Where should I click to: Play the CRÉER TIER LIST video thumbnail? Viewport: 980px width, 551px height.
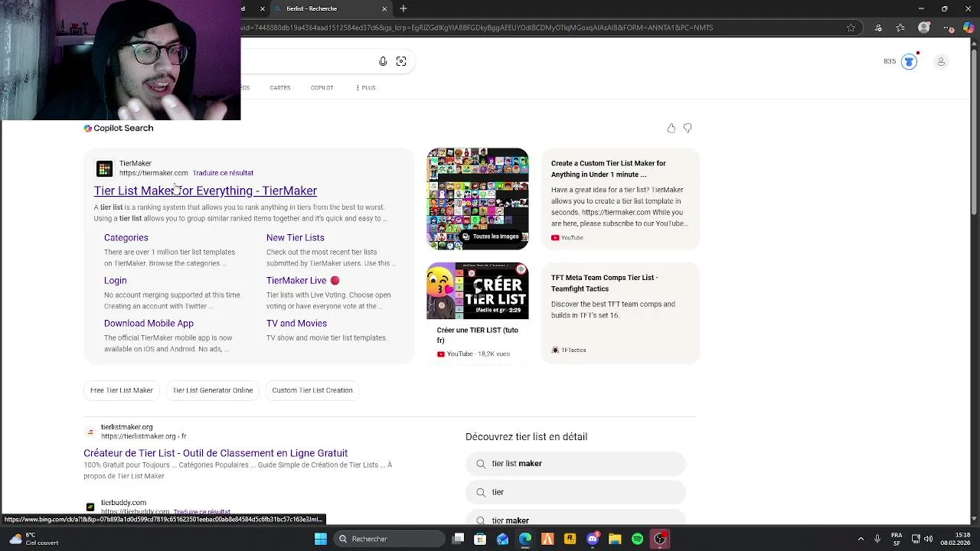[478, 291]
